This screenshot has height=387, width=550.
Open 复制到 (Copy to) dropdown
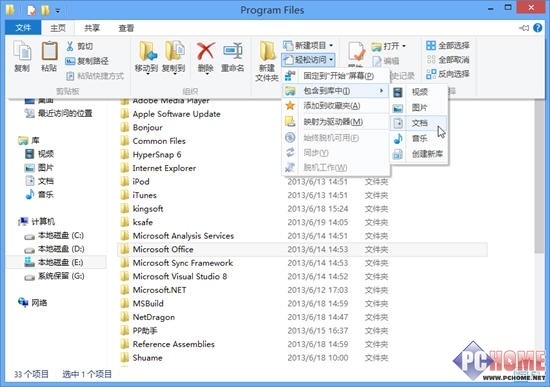point(174,58)
